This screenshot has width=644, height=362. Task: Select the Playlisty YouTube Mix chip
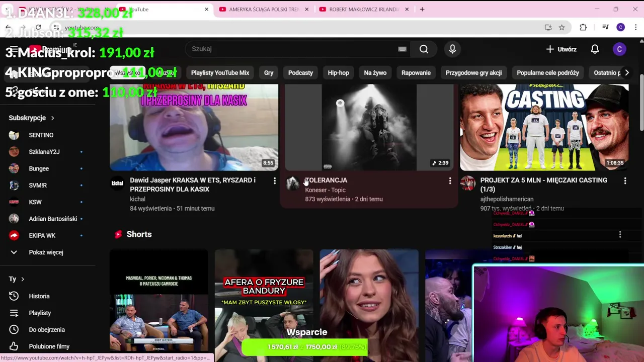pos(220,72)
